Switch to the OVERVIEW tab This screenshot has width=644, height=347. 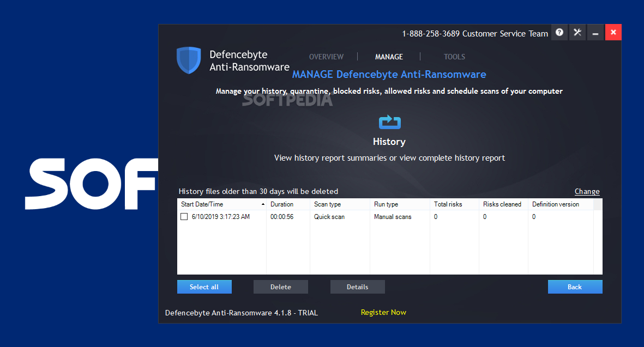point(326,57)
